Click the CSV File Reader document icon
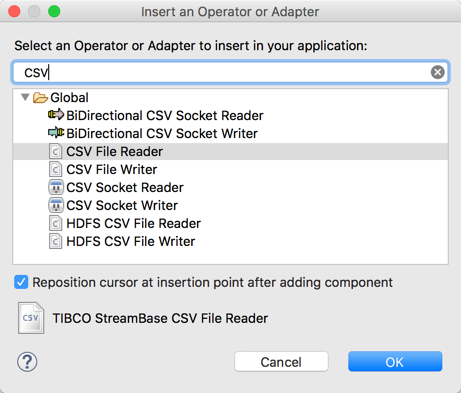This screenshot has height=393, width=461. click(55, 151)
